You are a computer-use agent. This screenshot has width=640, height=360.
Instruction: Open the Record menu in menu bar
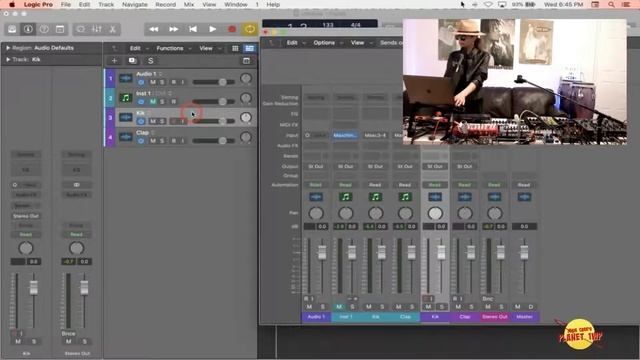point(165,4)
